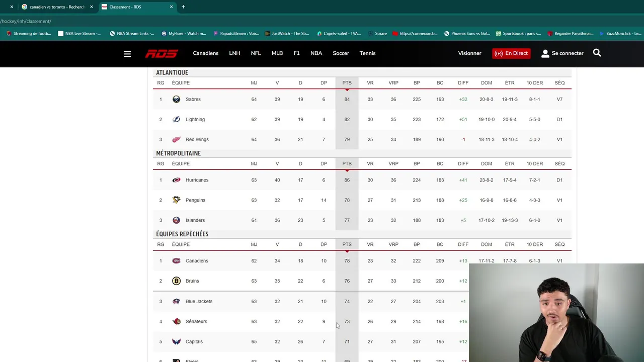Sort Atlantique table by SÉQ column
644x362 pixels.
pyautogui.click(x=559, y=83)
